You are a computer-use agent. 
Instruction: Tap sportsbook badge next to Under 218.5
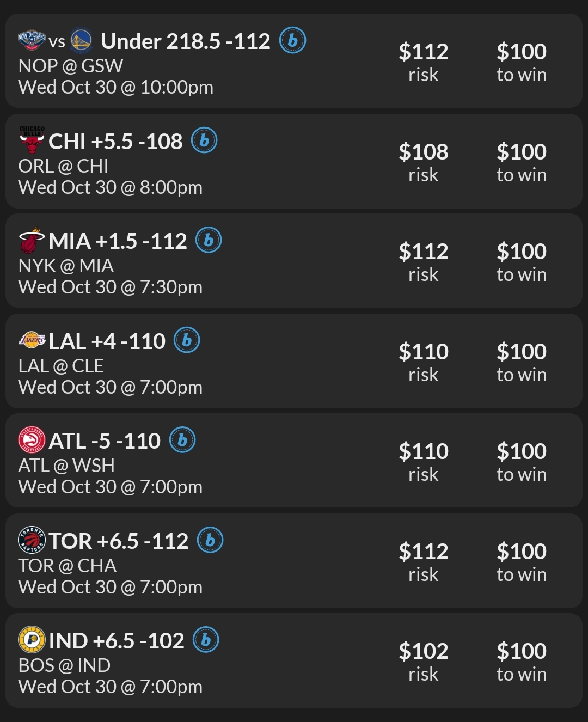[x=292, y=40]
